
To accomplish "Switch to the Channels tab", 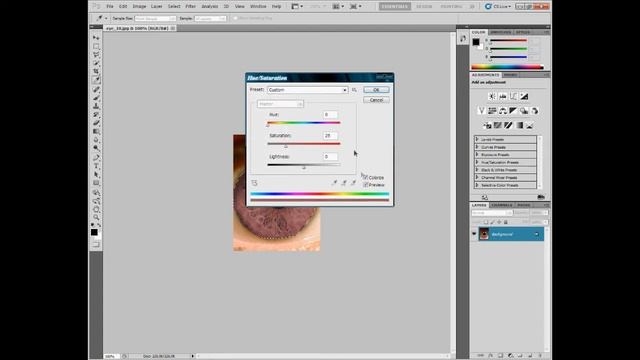I will 502,205.
